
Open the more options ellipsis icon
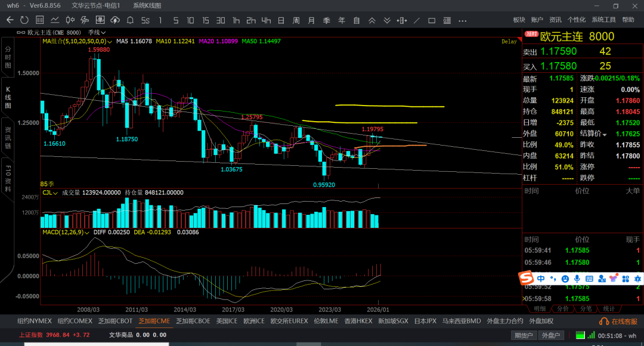463,20
